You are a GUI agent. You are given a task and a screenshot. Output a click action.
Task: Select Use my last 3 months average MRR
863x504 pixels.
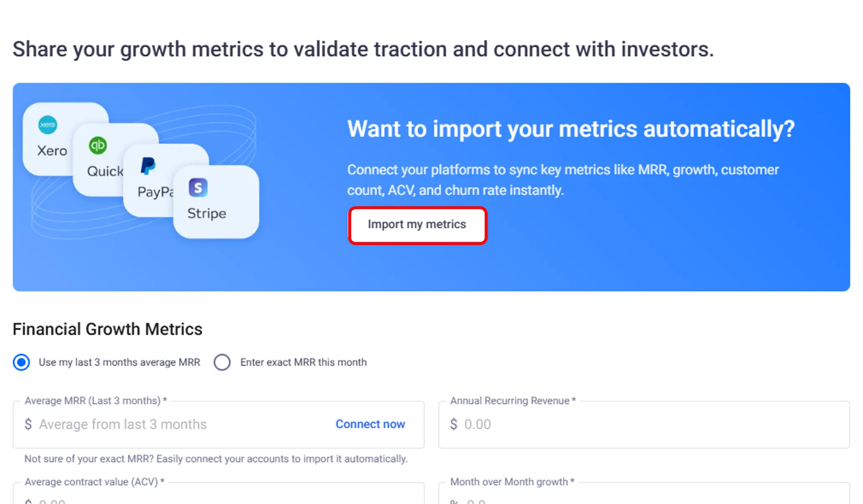coord(21,362)
